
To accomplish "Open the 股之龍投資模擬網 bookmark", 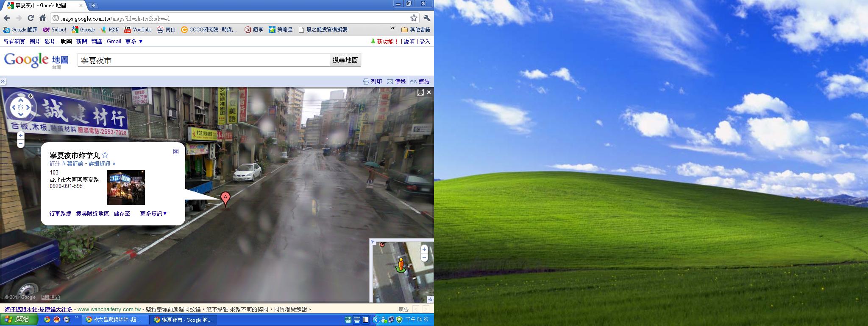I will pos(323,30).
